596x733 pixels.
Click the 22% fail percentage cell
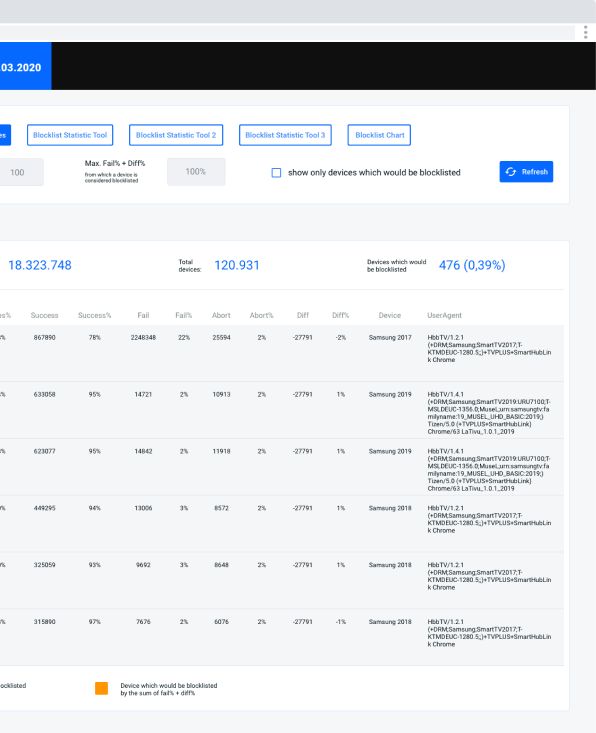[x=184, y=338]
